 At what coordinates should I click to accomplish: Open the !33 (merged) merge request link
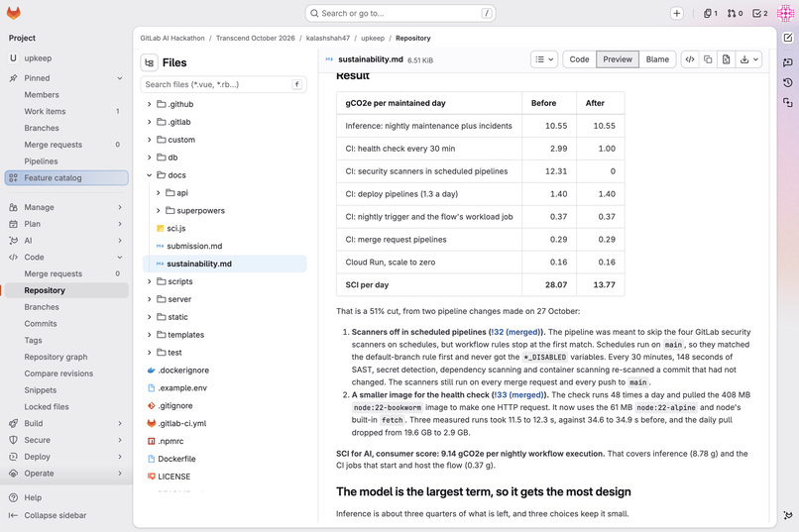pos(518,394)
